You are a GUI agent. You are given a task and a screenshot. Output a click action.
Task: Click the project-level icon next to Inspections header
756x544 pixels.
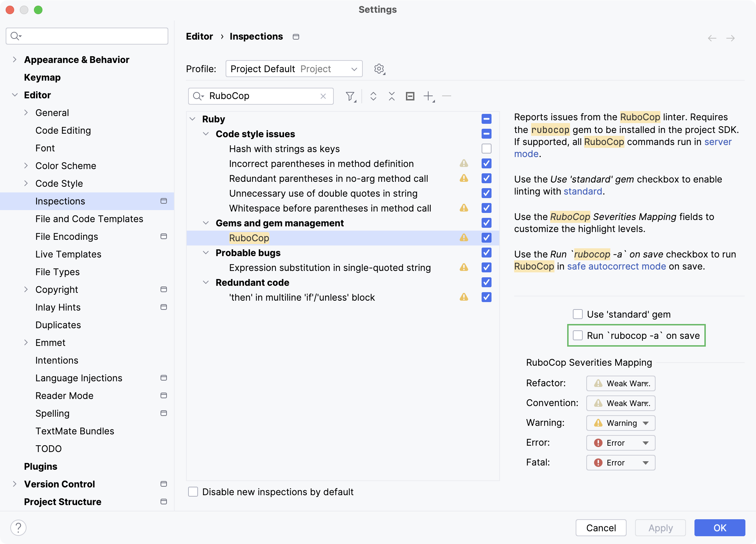pyautogui.click(x=296, y=37)
